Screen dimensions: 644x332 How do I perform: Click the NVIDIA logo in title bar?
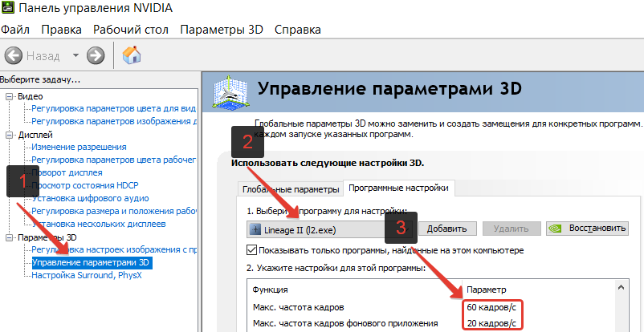(x=9, y=8)
